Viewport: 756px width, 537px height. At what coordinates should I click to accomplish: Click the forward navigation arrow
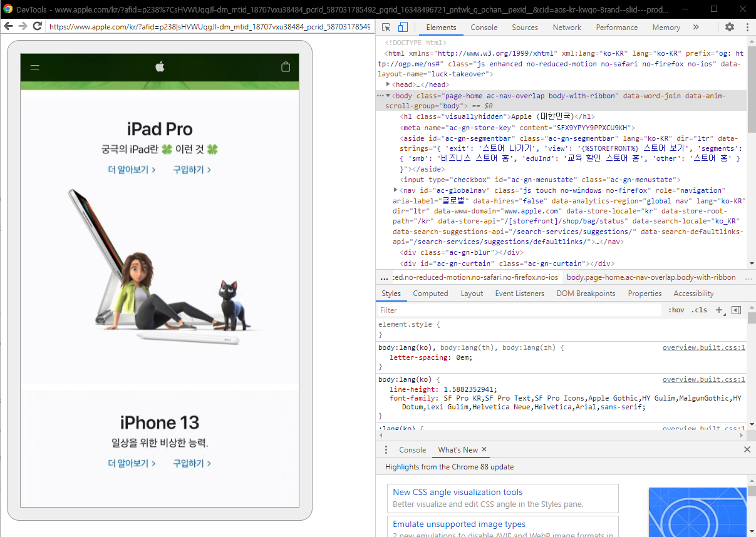click(23, 26)
